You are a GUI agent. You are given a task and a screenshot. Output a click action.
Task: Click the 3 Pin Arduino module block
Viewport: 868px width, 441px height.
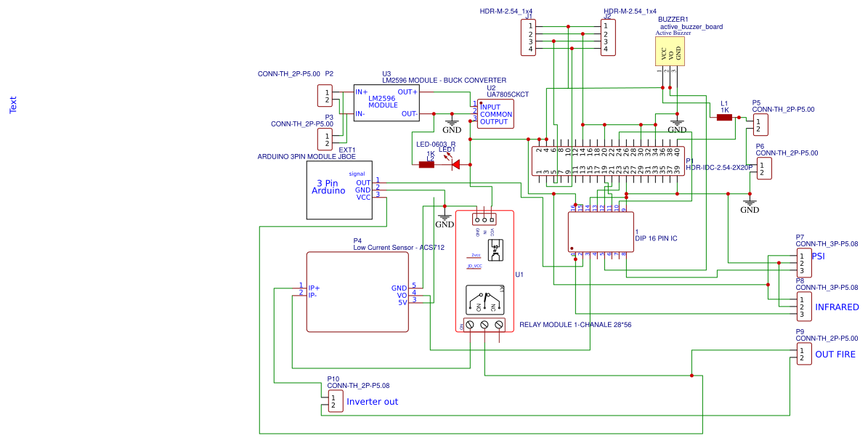(x=339, y=190)
